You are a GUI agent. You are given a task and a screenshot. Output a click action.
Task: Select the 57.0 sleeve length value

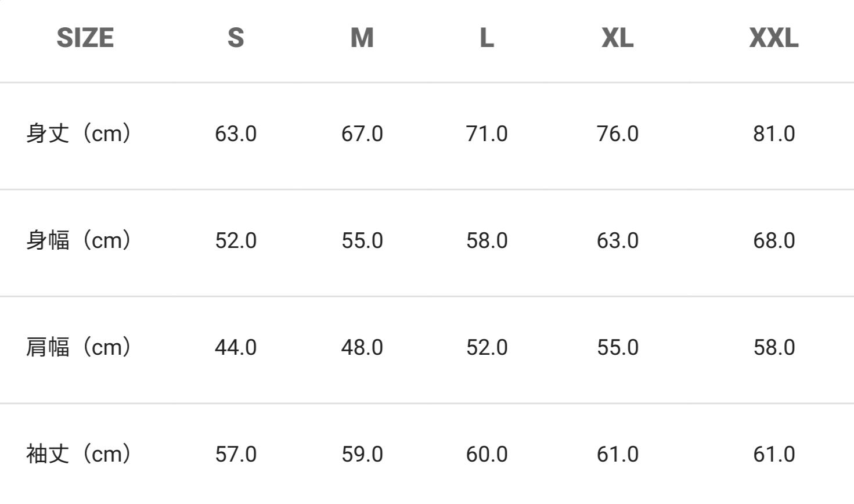click(x=235, y=454)
